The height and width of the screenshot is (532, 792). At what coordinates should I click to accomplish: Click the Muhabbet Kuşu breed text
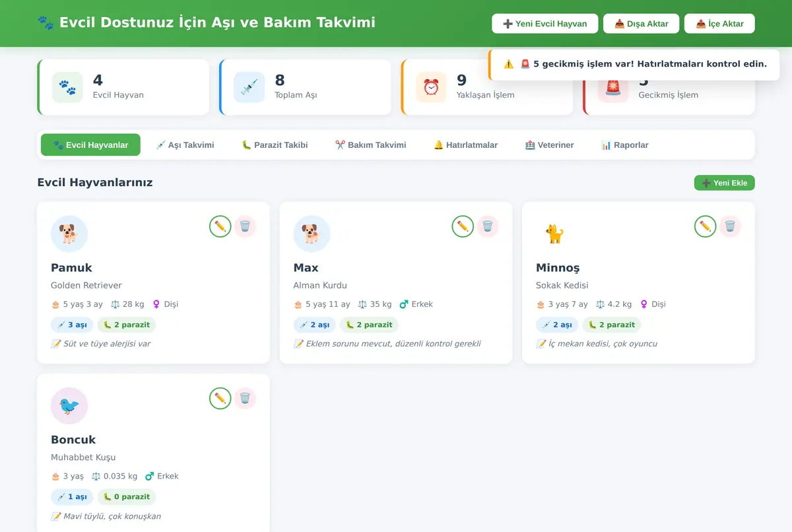pos(83,457)
